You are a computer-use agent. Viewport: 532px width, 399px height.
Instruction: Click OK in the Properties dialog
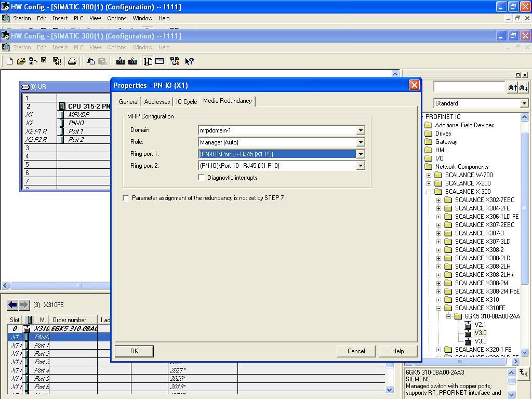(x=134, y=351)
